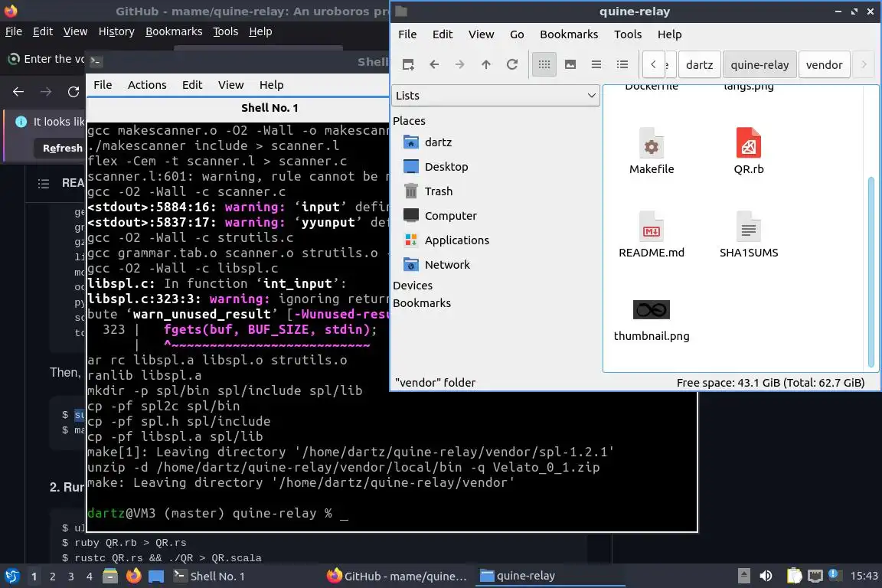
Task: Open the Firefox Tools menu
Action: pos(226,31)
